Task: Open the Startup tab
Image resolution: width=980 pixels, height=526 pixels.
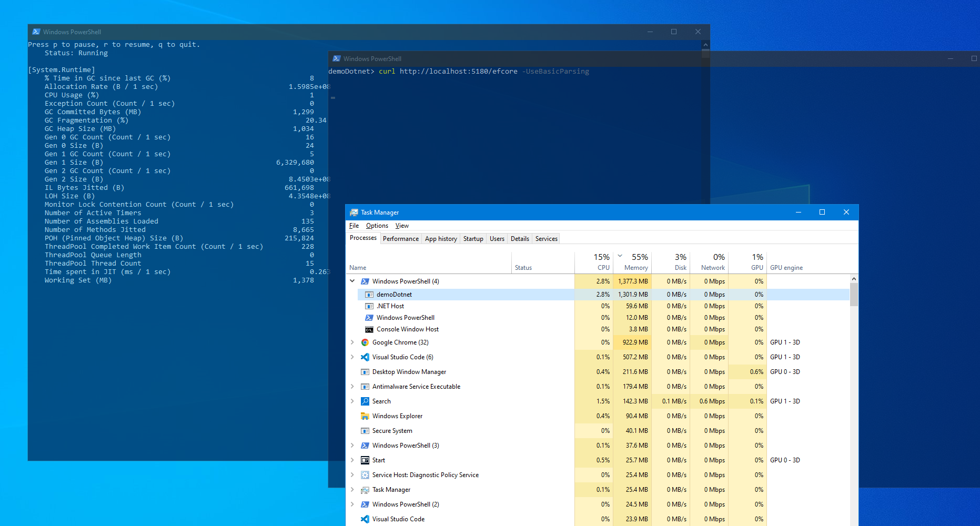Action: click(x=473, y=239)
